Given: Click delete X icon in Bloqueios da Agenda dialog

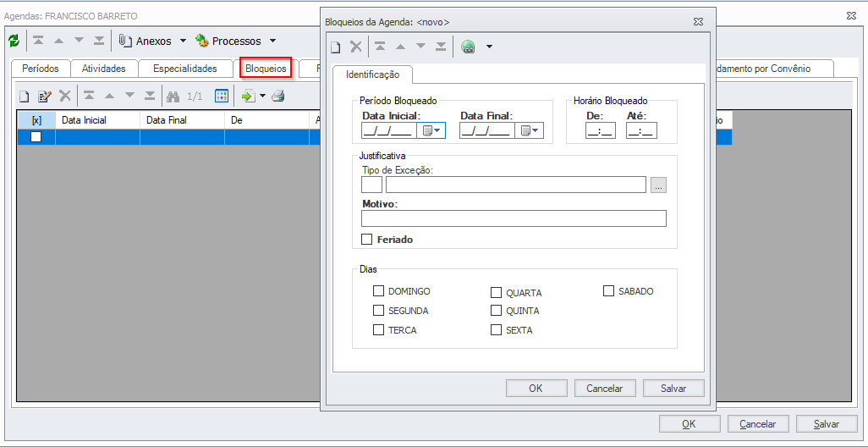Looking at the screenshot, I should tap(356, 47).
